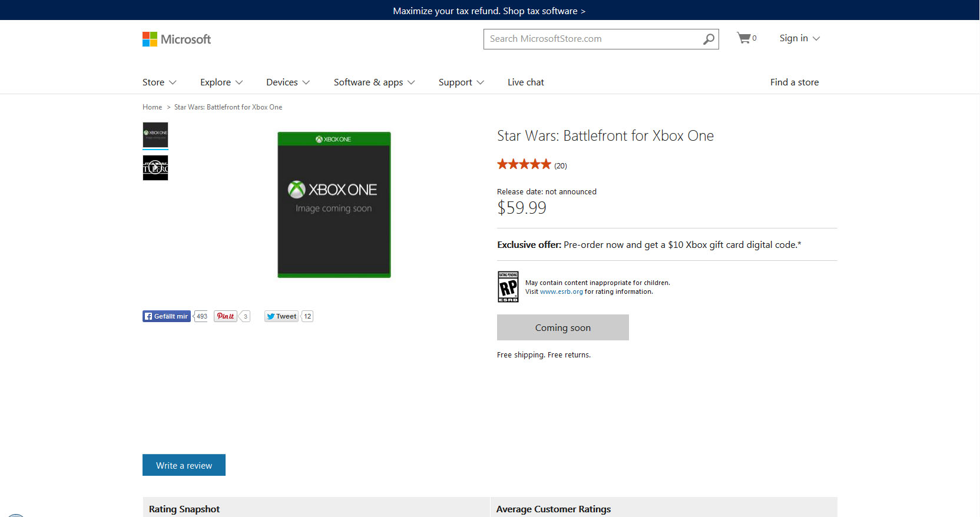Image resolution: width=980 pixels, height=517 pixels.
Task: Play the Star Wars video thumbnail
Action: coord(155,168)
